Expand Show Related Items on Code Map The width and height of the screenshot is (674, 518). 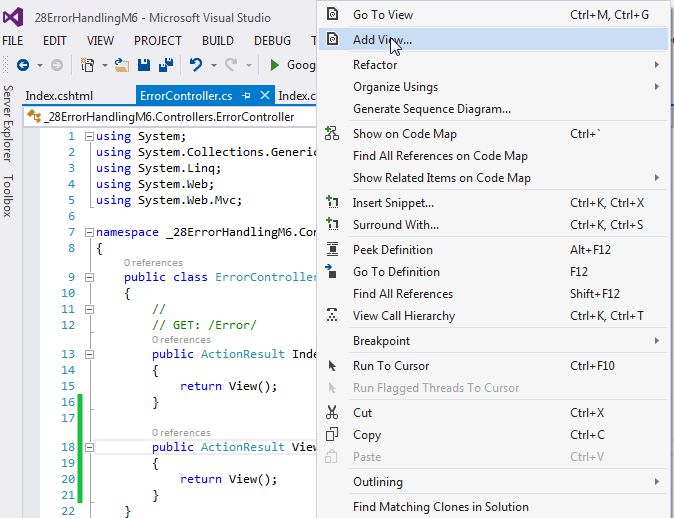click(493, 178)
